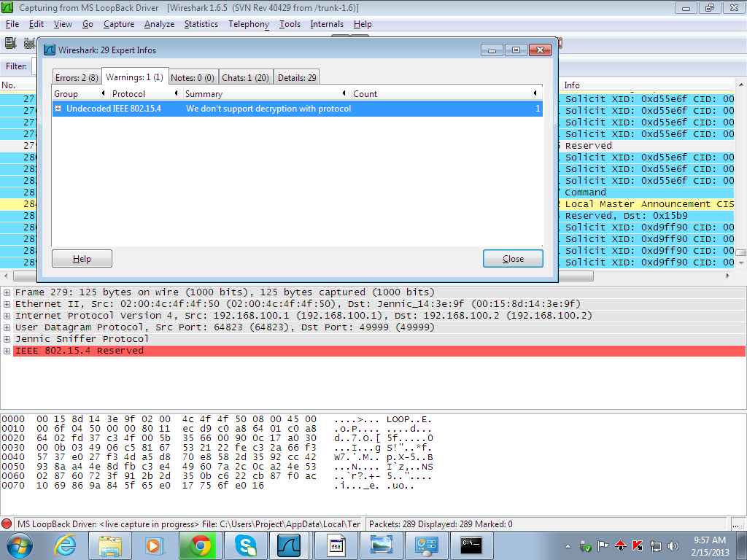Open the Analyze menu

tap(159, 24)
